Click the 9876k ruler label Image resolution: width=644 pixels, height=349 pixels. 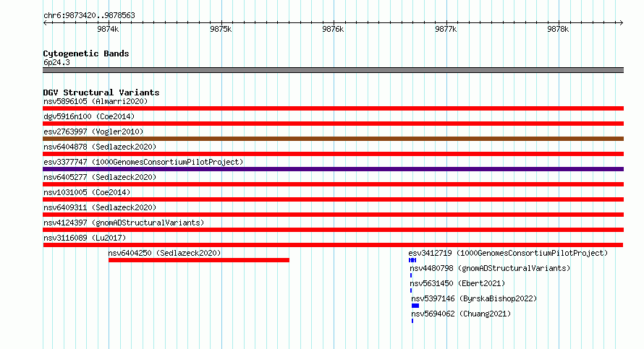333,29
